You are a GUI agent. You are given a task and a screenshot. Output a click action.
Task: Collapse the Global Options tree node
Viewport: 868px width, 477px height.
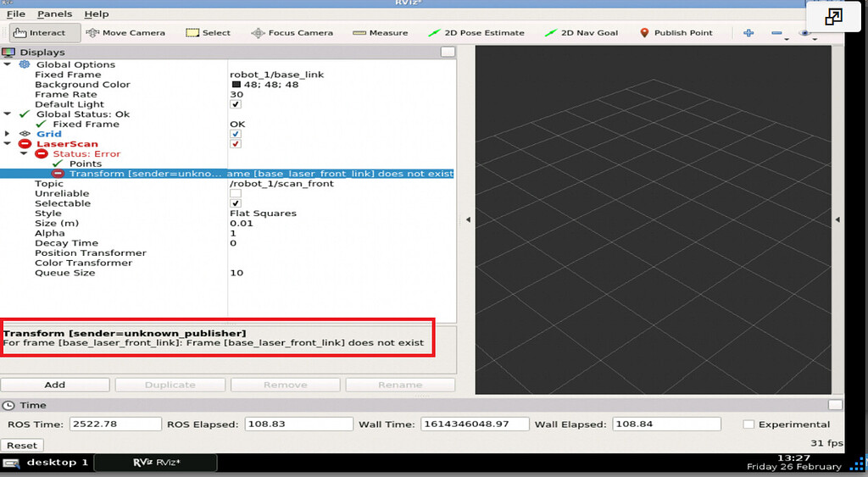tap(7, 64)
